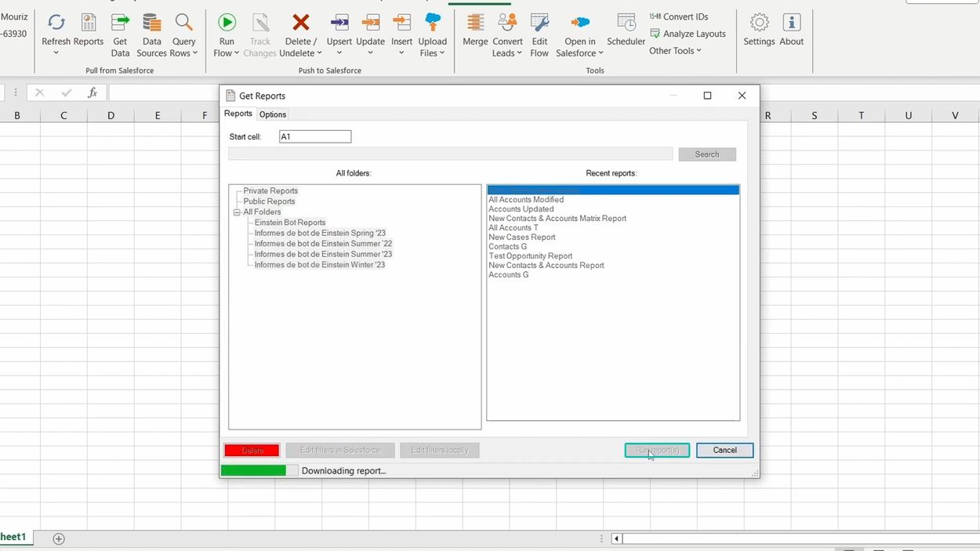Click the Search button in Get Reports
The image size is (980, 551).
707,154
